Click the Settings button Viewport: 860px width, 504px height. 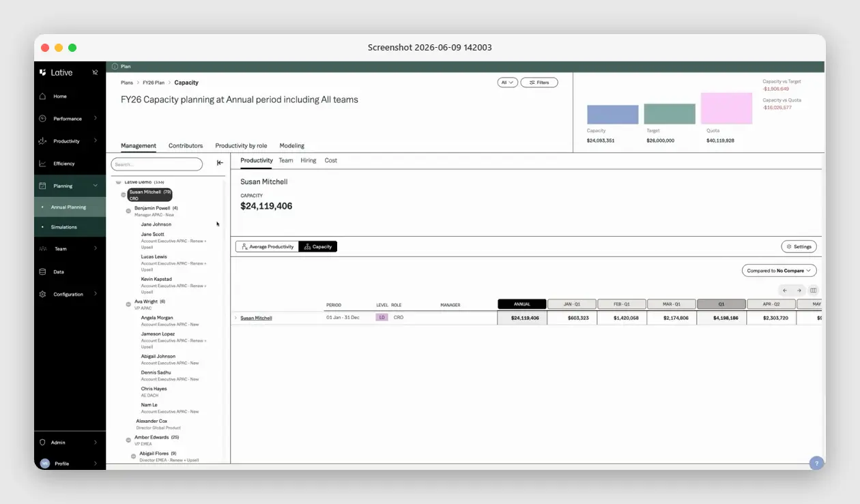pyautogui.click(x=799, y=247)
